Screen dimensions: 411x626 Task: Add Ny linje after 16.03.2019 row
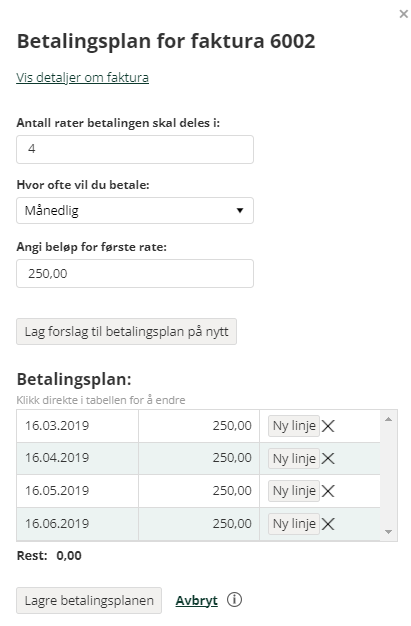click(294, 426)
